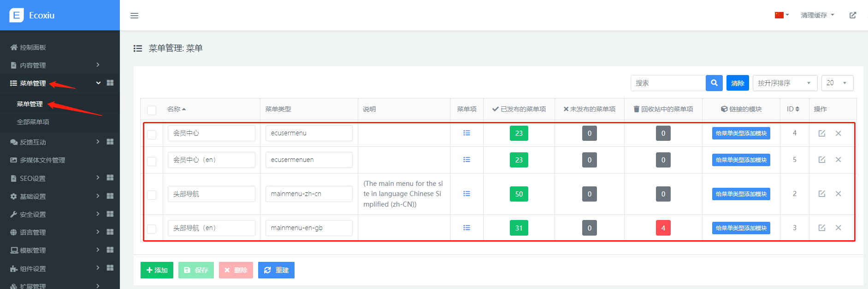Click grid icon beside SEO设置 in sidebar
The image size is (868, 289).
point(110,178)
